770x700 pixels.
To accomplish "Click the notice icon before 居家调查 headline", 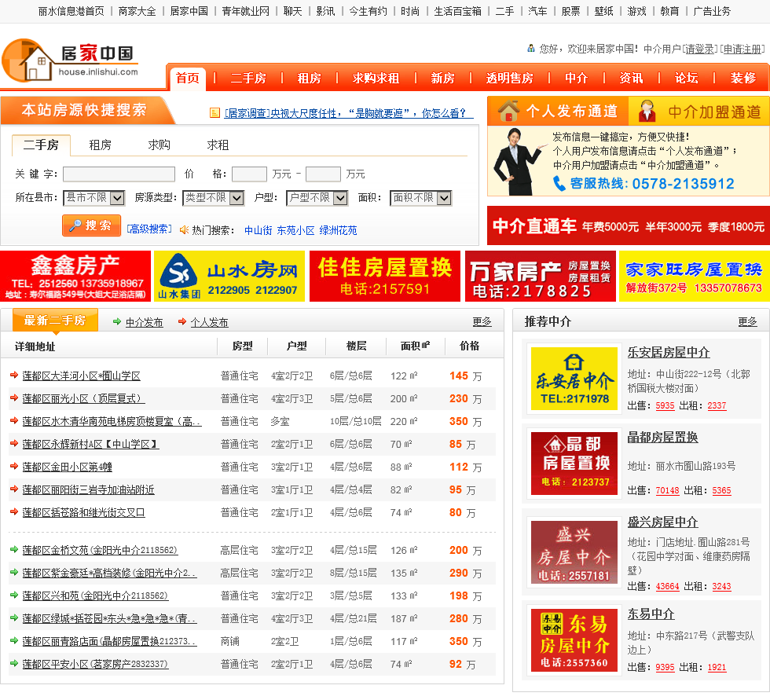I will [x=214, y=113].
